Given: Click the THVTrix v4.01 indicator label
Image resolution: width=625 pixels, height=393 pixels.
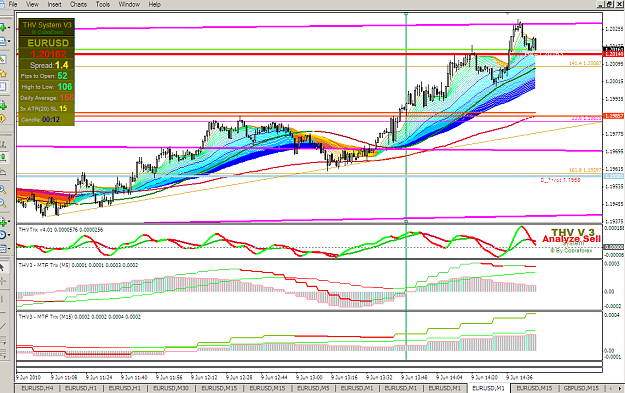Looking at the screenshot, I should coord(61,230).
